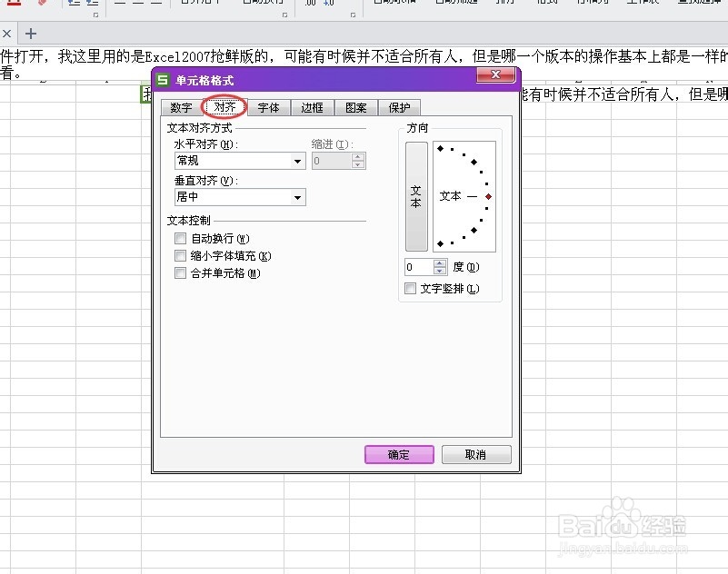
Task: Check the 合并单元格 option
Action: (x=179, y=272)
